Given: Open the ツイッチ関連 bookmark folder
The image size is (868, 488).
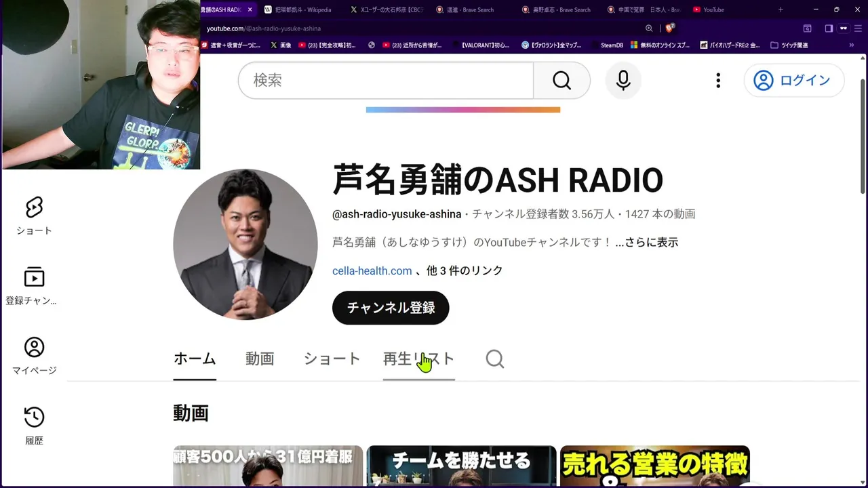Looking at the screenshot, I should [x=789, y=45].
